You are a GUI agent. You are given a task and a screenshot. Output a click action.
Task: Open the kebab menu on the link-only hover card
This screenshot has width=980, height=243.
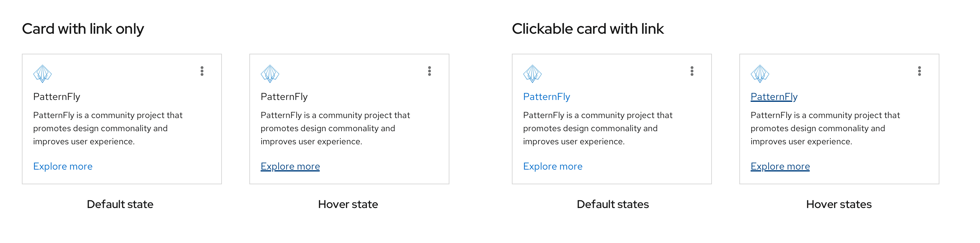click(429, 71)
